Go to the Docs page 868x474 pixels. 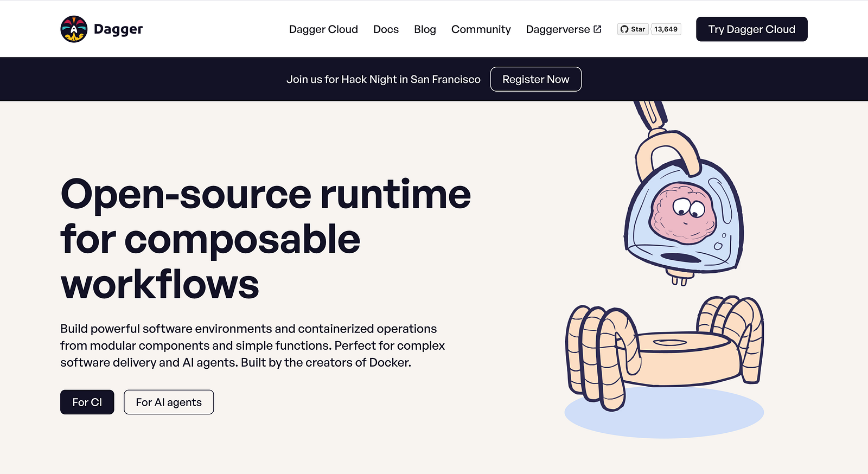click(x=386, y=29)
